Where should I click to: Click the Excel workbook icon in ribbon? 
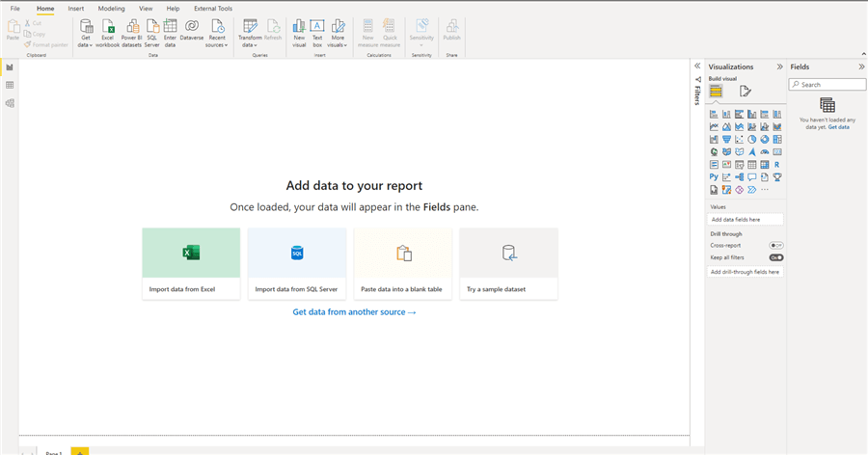pos(108,30)
